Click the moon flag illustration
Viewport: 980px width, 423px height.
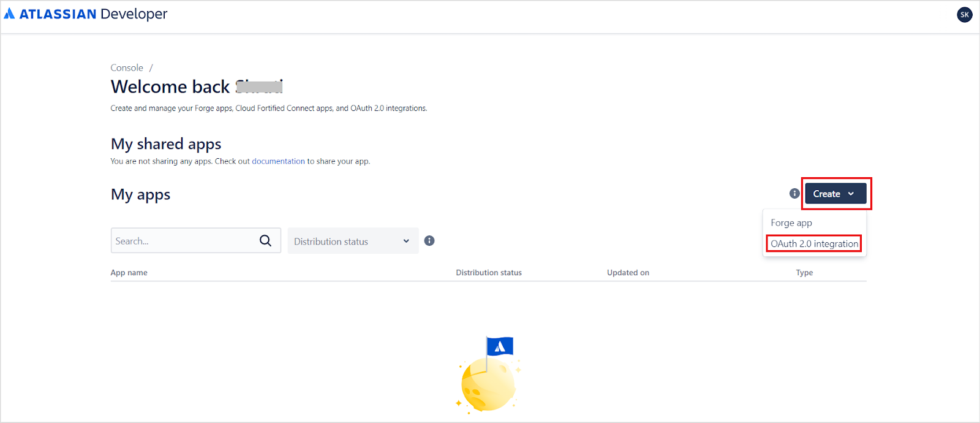pyautogui.click(x=489, y=375)
